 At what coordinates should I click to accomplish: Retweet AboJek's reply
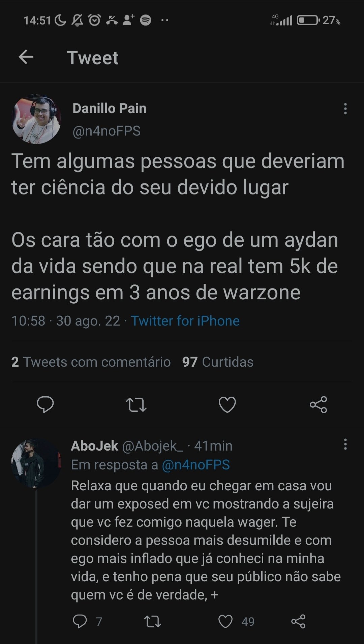click(153, 621)
